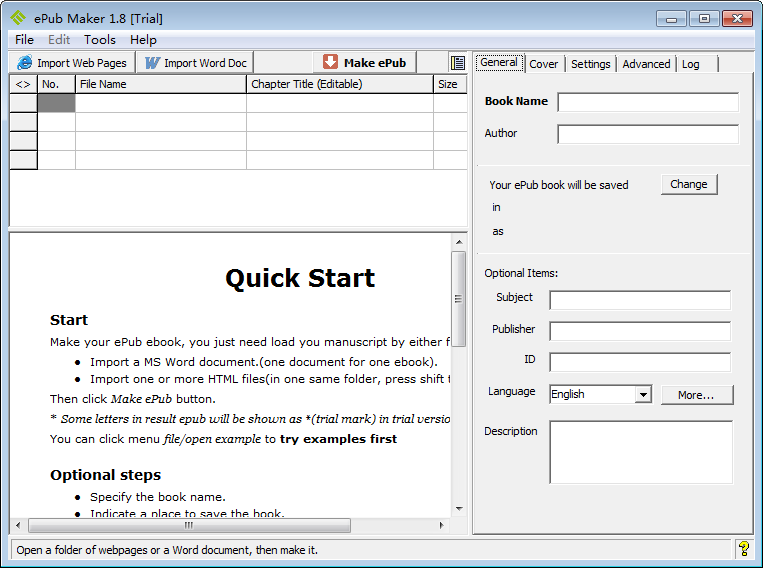Viewport: 763px width, 568px height.
Task: Click the File Name column header
Action: pyautogui.click(x=161, y=84)
